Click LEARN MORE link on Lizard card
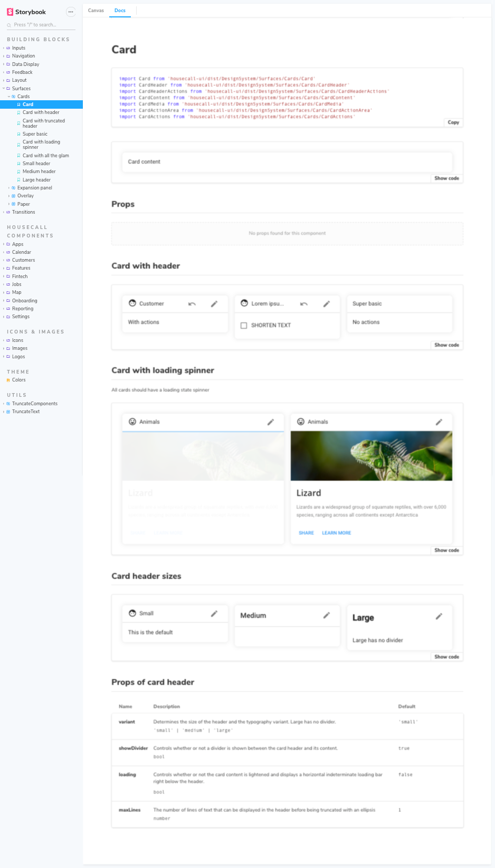 click(337, 533)
